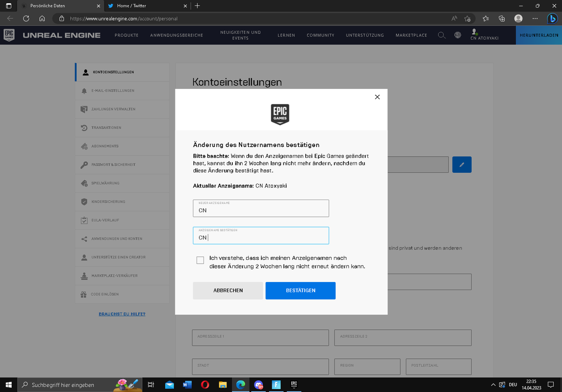Click the Adresszeile 1 input field
Image resolution: width=562 pixels, height=392 pixels.
coord(260,338)
